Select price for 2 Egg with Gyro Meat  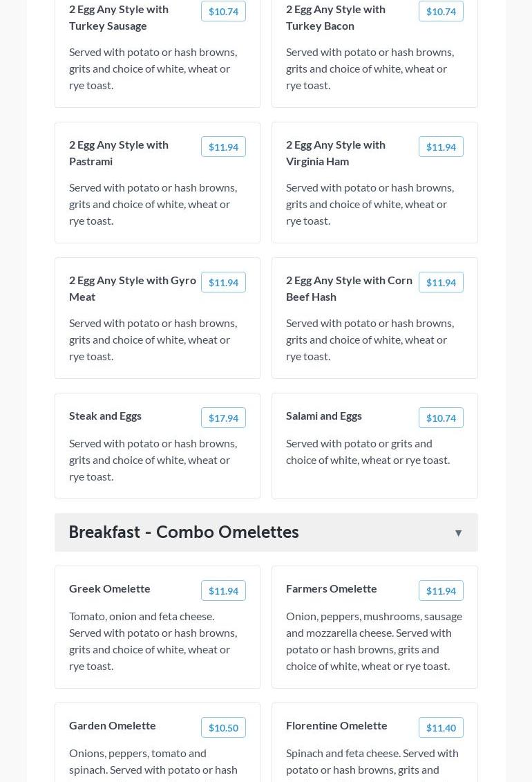[x=223, y=282]
